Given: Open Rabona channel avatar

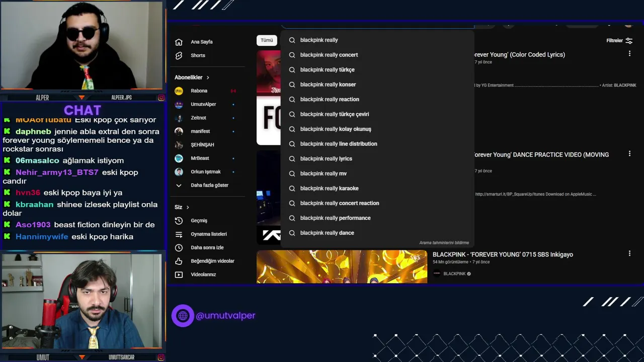Looking at the screenshot, I should (179, 91).
